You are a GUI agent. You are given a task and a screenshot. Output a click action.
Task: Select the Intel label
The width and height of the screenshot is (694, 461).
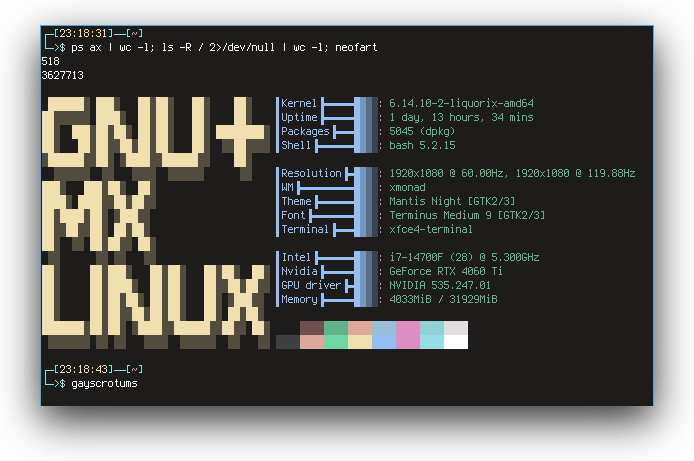(x=296, y=257)
